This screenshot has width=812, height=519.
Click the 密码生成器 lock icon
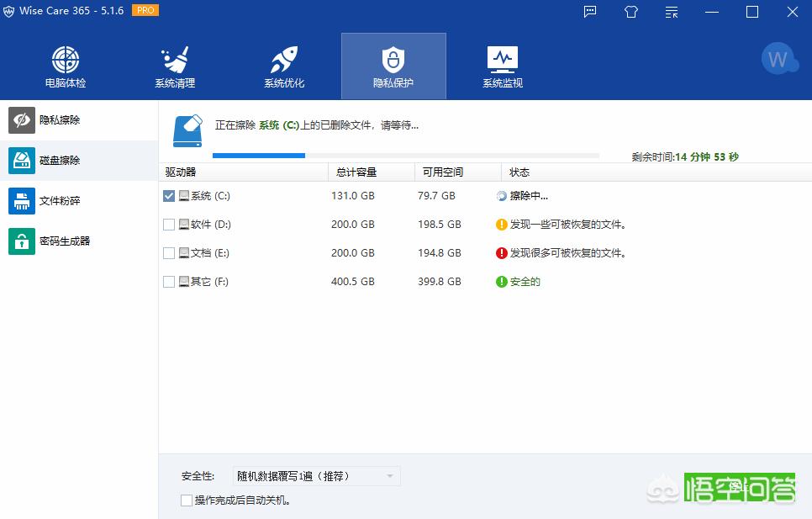pyautogui.click(x=22, y=241)
